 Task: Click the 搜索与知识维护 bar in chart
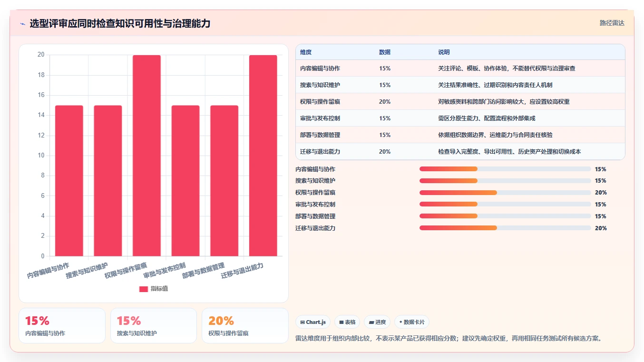108,181
